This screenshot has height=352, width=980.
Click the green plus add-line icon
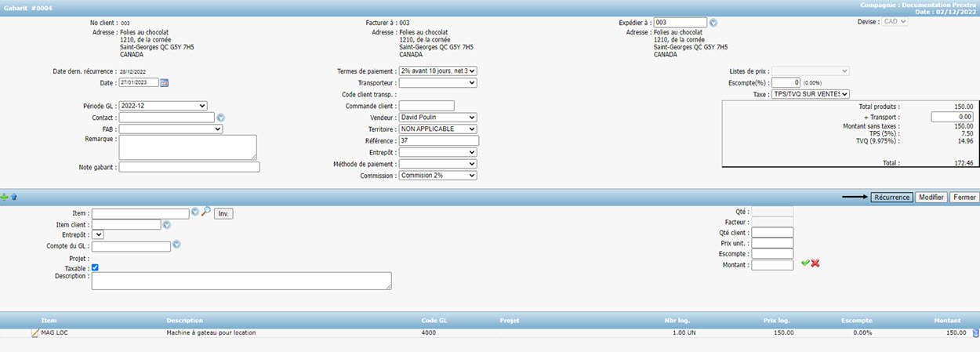pos(5,198)
